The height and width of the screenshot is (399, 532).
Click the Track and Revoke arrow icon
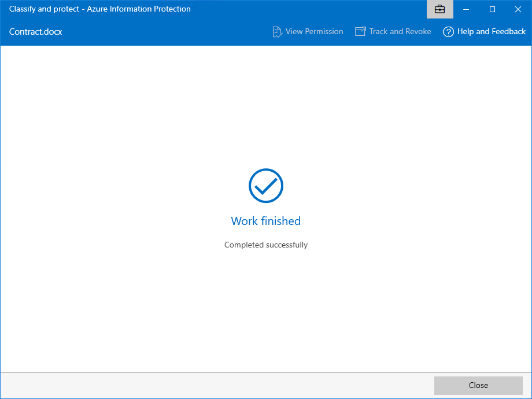[x=361, y=32]
